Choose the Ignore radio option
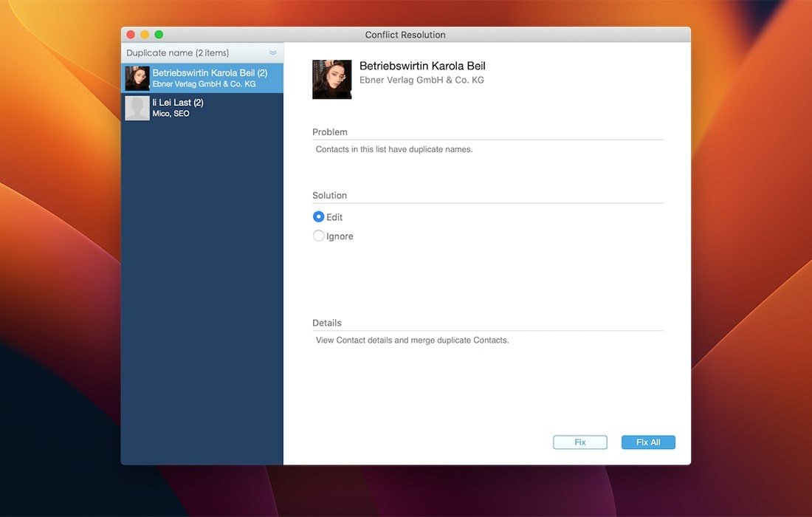The height and width of the screenshot is (517, 812). click(x=319, y=236)
